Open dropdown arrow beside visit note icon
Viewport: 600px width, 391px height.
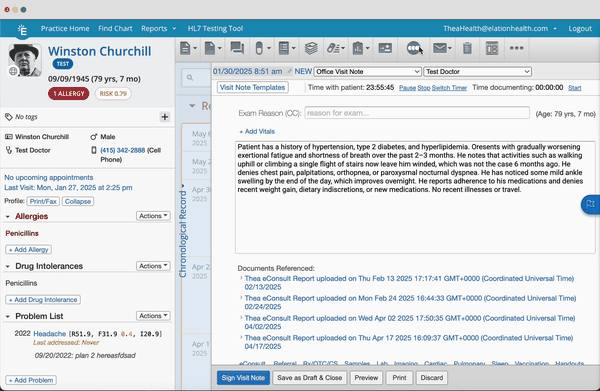pyautogui.click(x=195, y=48)
